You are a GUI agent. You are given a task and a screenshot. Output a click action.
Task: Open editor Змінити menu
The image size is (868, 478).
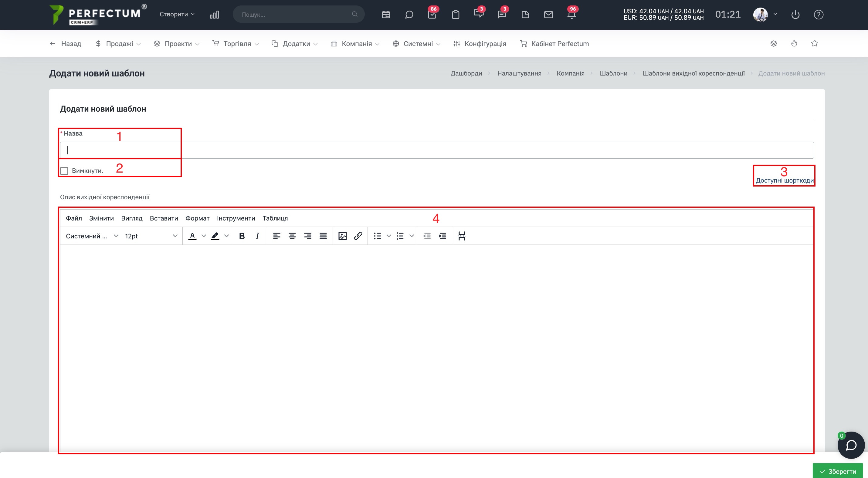pyautogui.click(x=101, y=218)
